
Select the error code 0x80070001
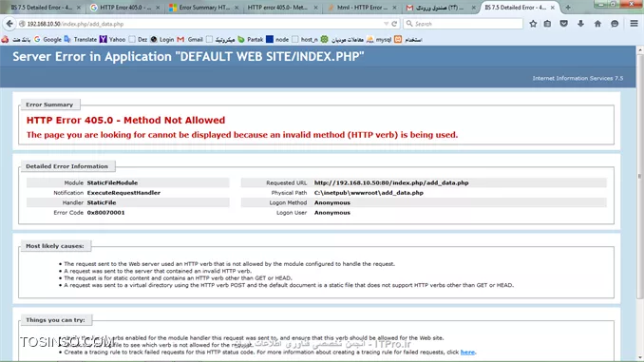click(x=106, y=213)
